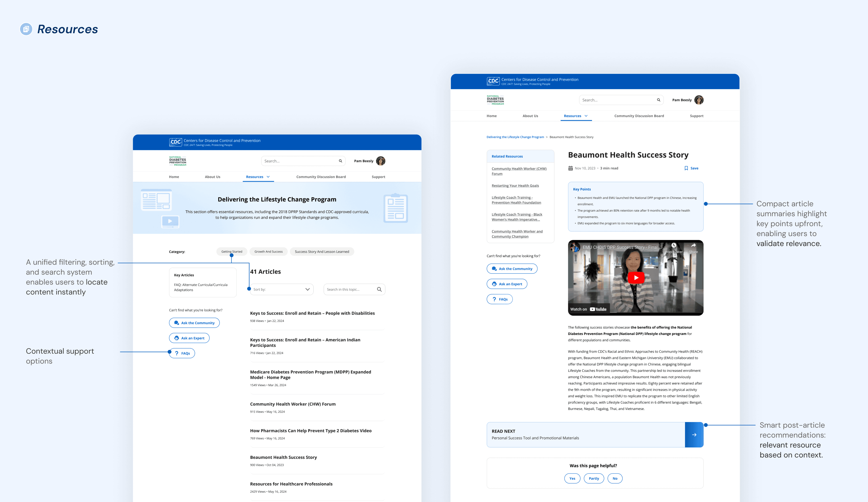The image size is (868, 502).
Task: Go to Support tab on article page
Action: tap(696, 116)
